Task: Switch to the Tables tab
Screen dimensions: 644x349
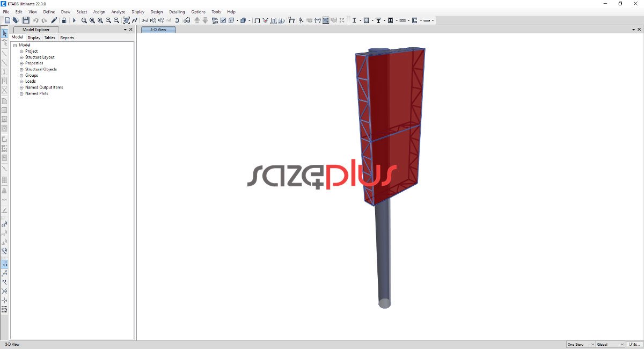Action: (x=50, y=38)
